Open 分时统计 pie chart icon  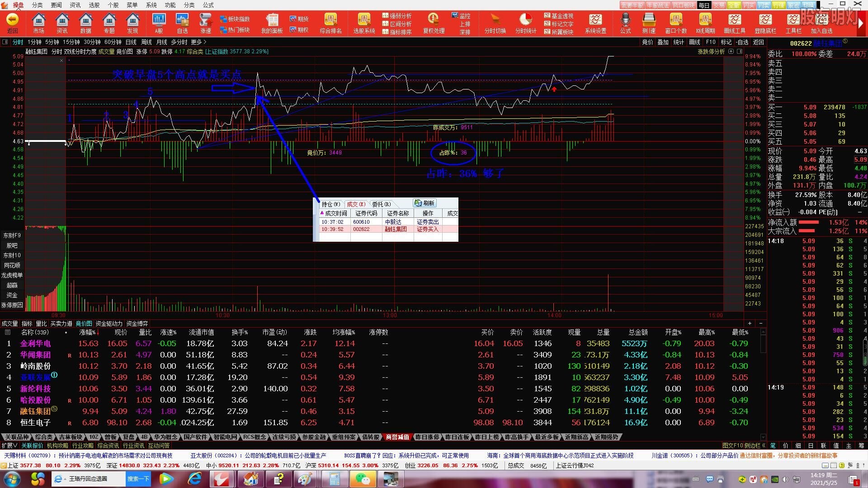526,23
